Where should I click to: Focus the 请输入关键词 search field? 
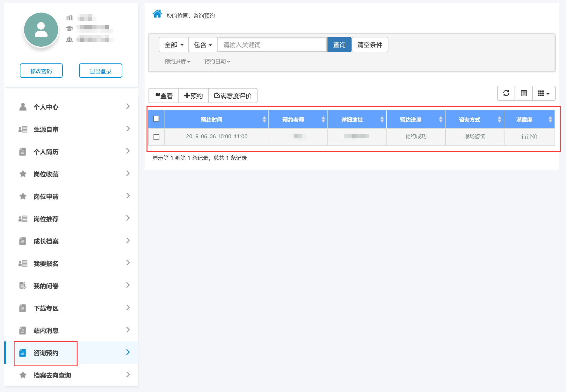click(272, 45)
